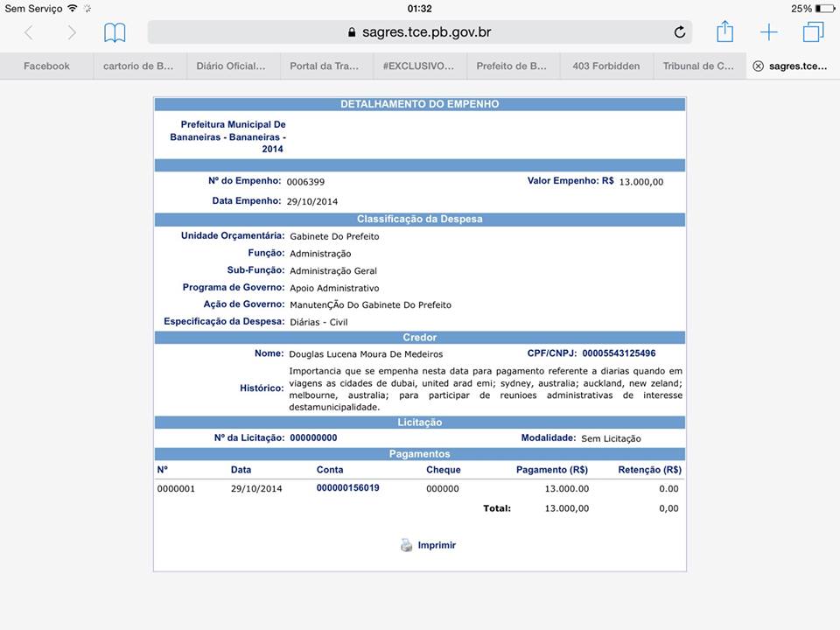Click the battery indicator icon
Image resolution: width=840 pixels, height=630 pixels.
825,9
